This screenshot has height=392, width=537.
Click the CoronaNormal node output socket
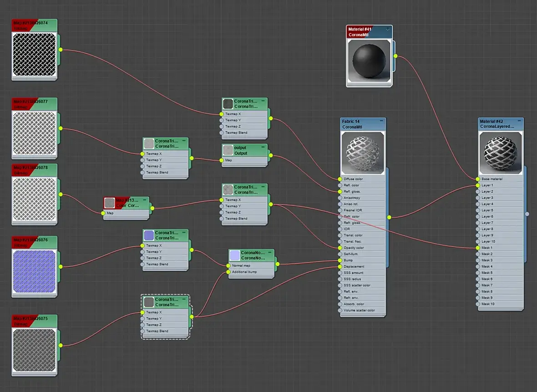pos(278,264)
